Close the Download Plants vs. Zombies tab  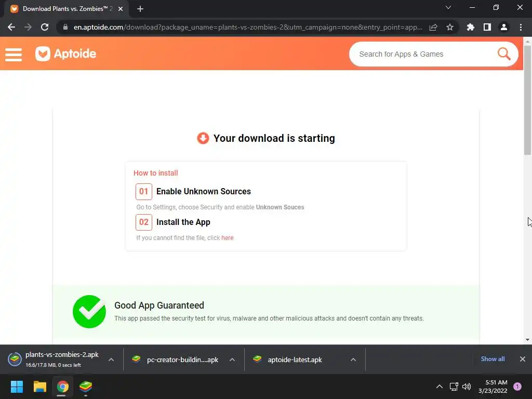coord(121,9)
